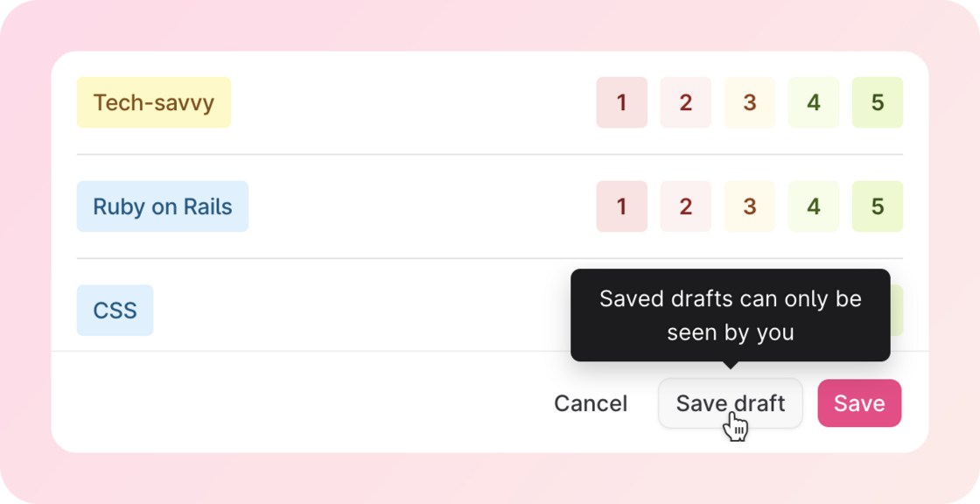This screenshot has width=980, height=504.
Task: Select rating 3 for Tech-savvy
Action: (x=749, y=102)
